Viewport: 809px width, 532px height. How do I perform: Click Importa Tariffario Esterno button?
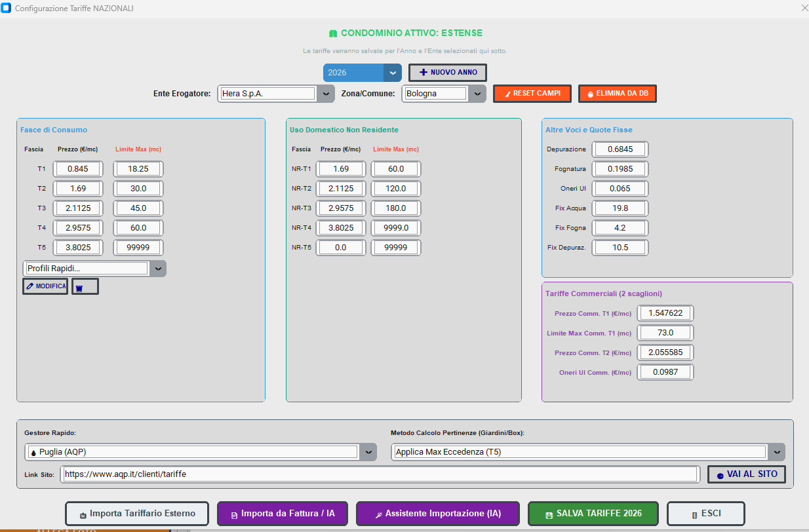pos(137,514)
